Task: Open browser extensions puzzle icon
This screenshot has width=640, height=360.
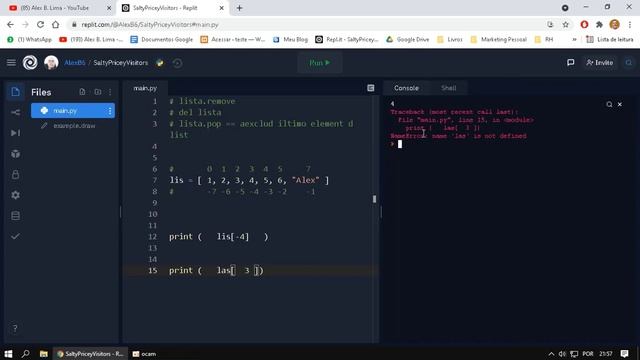Action: pyautogui.click(x=599, y=24)
